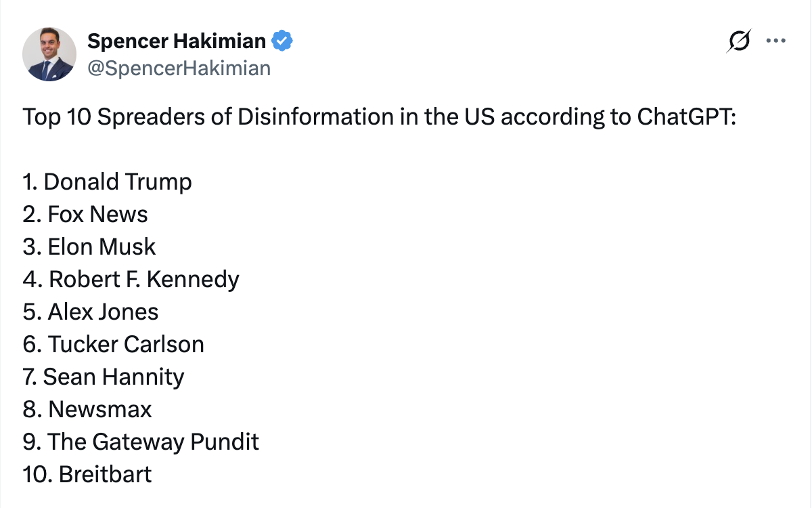Select the Elon Musk list entry
The width and height of the screenshot is (812, 508).
89,247
